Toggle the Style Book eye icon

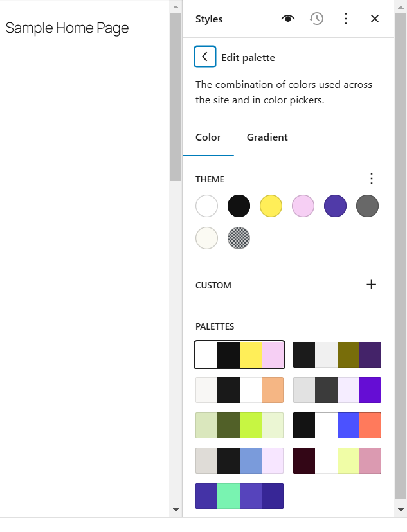click(287, 19)
